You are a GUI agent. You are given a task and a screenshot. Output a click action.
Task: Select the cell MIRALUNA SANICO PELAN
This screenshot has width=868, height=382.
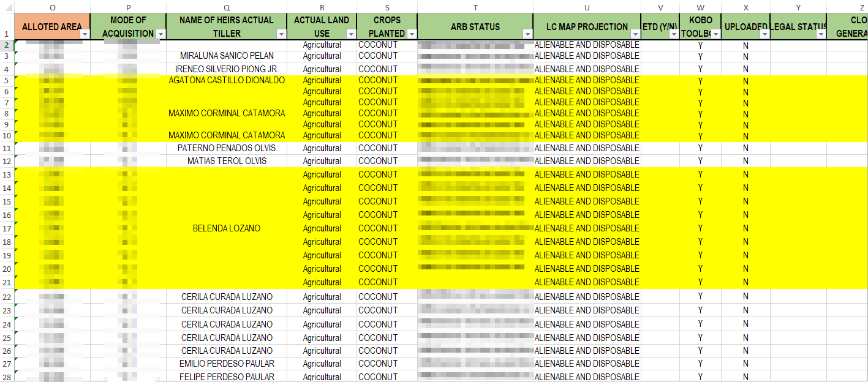click(227, 56)
